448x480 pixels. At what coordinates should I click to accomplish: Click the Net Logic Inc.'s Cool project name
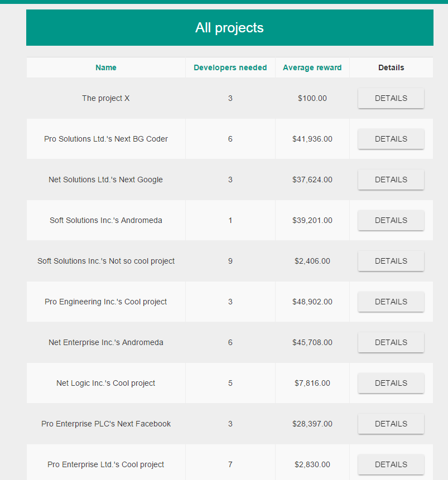(x=105, y=383)
